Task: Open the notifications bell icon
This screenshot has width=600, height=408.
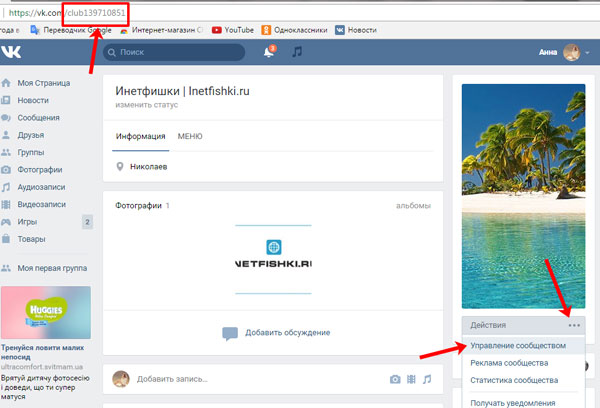Action: tap(269, 51)
